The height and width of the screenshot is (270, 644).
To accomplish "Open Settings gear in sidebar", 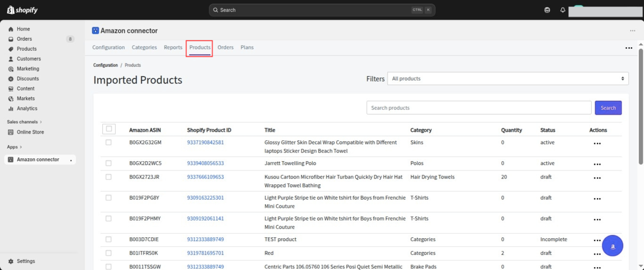I will click(25, 261).
